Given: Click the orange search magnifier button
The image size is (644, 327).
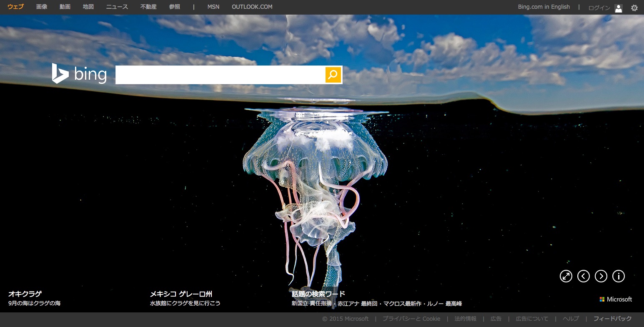Looking at the screenshot, I should (333, 75).
